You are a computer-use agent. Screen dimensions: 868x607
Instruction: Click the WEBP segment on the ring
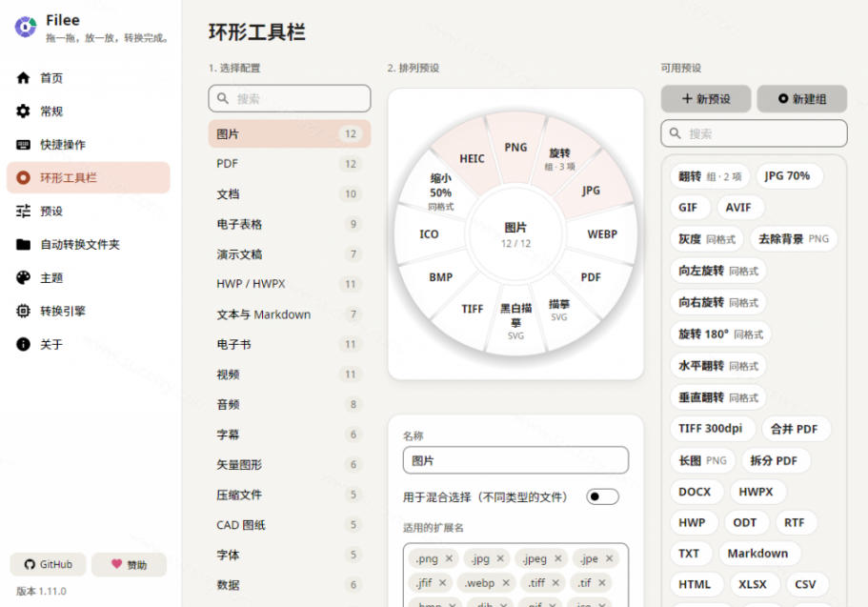[x=602, y=234]
